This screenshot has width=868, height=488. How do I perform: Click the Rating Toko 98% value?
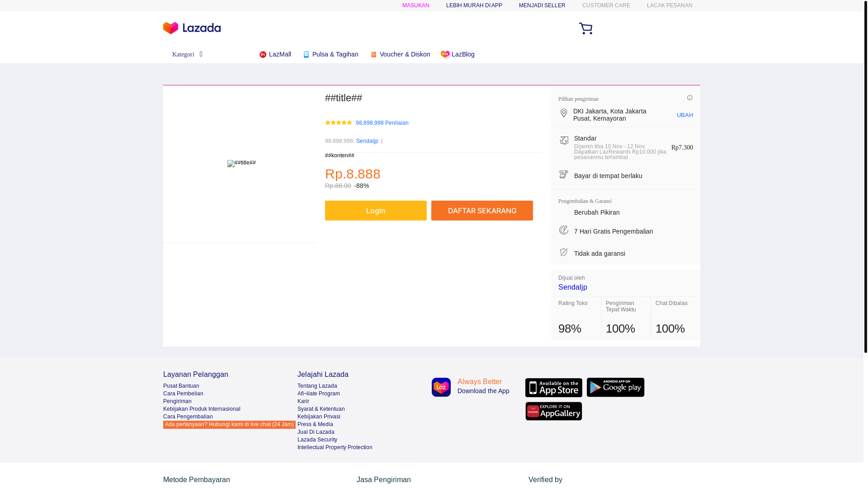tap(570, 328)
